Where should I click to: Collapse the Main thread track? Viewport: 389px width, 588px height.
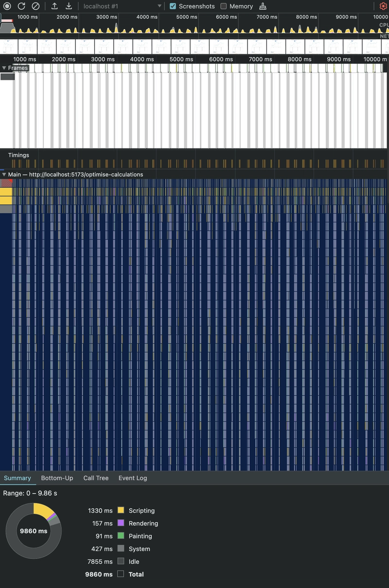[4, 174]
